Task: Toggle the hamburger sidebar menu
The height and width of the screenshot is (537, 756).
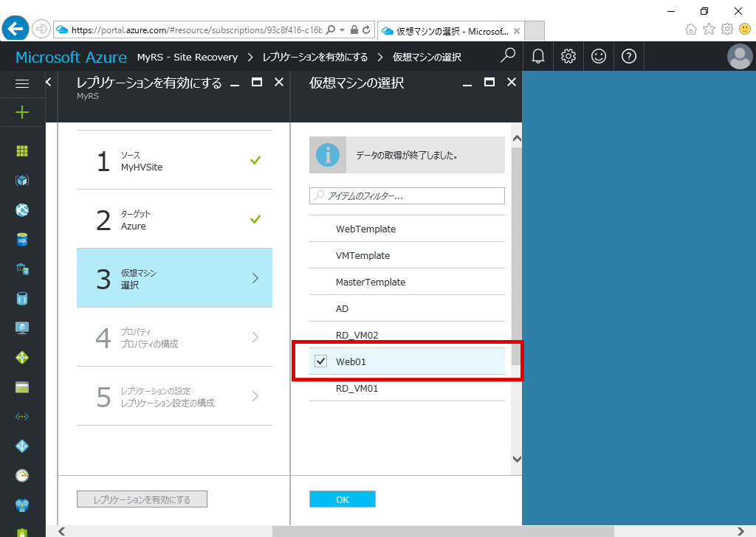Action: point(22,84)
